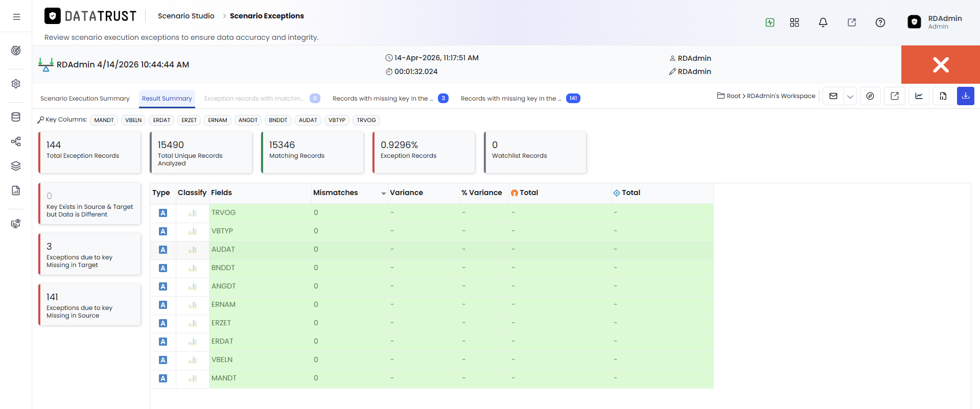Click the scenario balance icon beside RDAdmin title

45,65
